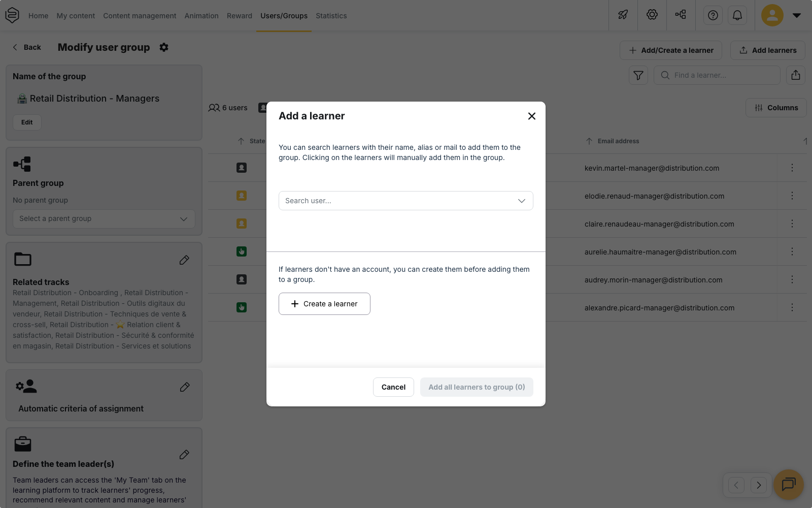Click the user avatar in top bar
Viewport: 812px width, 508px height.
(772, 15)
